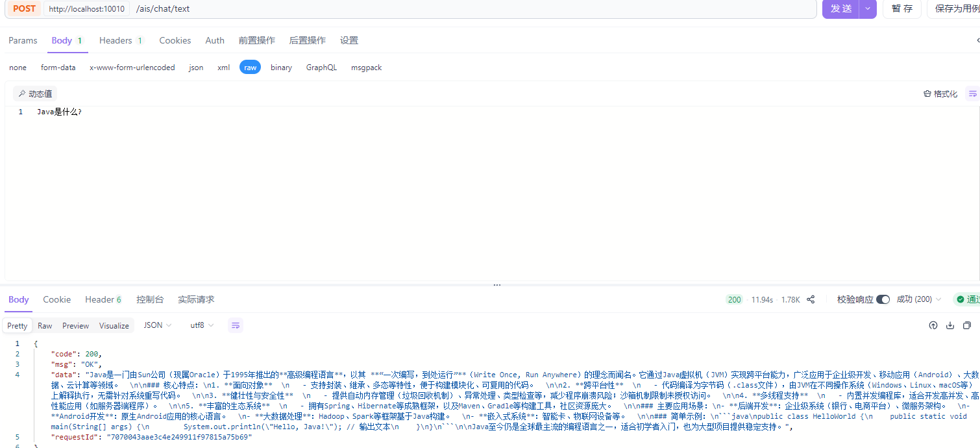This screenshot has width=980, height=448.
Task: Open the 成功 (200) response dropdown
Action: click(919, 299)
